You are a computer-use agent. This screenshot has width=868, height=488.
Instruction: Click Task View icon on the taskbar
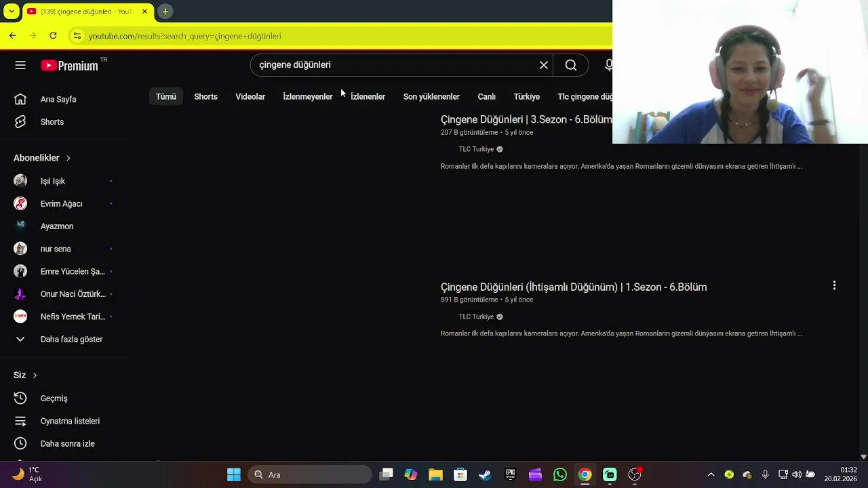(x=386, y=474)
